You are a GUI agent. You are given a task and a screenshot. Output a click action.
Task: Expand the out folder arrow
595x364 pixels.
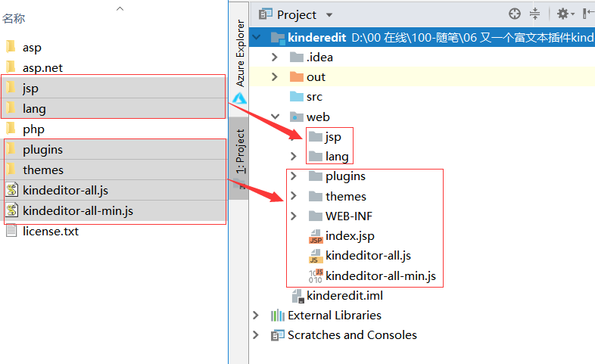[x=274, y=77]
